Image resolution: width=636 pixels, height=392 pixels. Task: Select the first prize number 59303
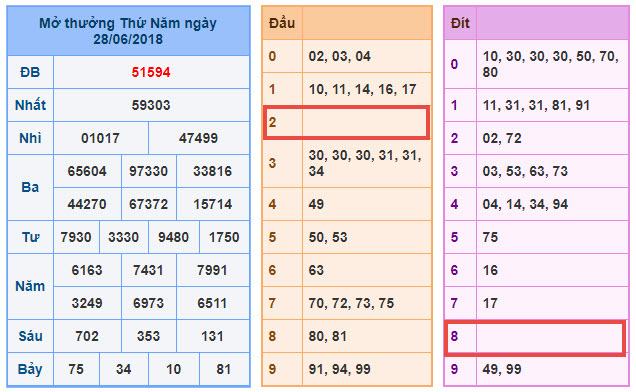pyautogui.click(x=150, y=105)
